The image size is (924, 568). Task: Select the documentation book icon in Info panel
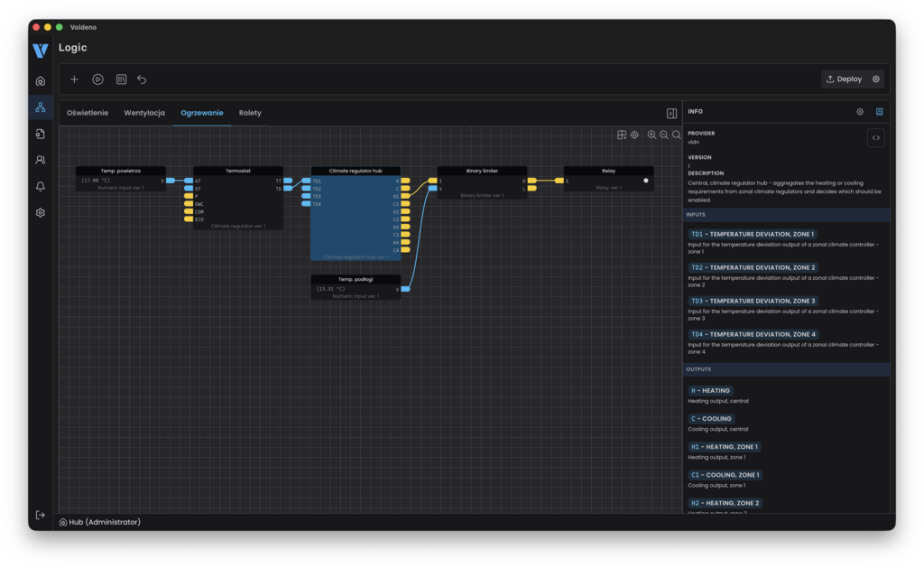(x=880, y=112)
